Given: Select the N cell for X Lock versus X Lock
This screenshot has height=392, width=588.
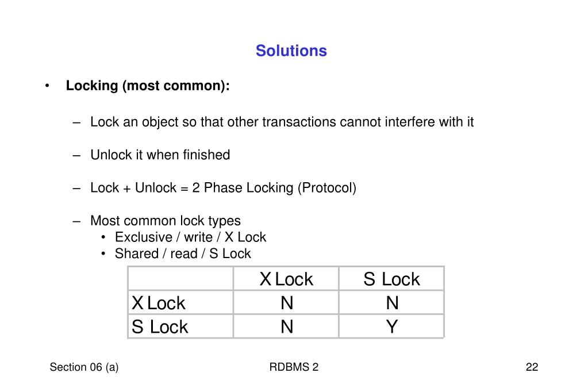Looking at the screenshot, I should pos(286,302).
